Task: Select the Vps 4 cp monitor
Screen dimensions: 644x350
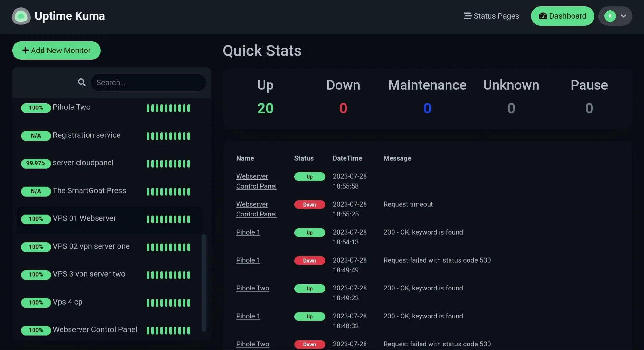Action: (x=109, y=302)
